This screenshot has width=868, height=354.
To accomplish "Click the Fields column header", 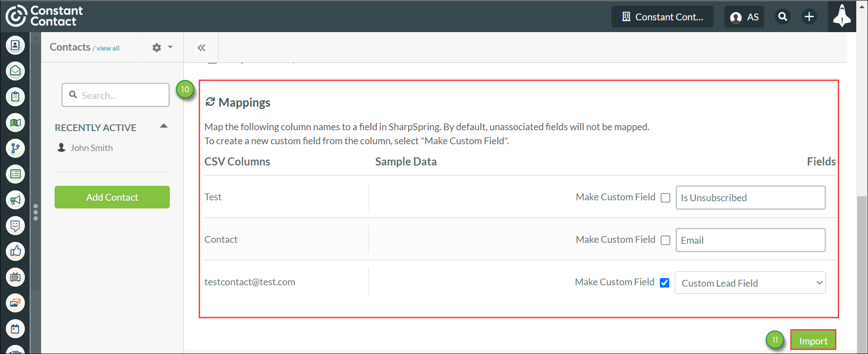I will [821, 161].
